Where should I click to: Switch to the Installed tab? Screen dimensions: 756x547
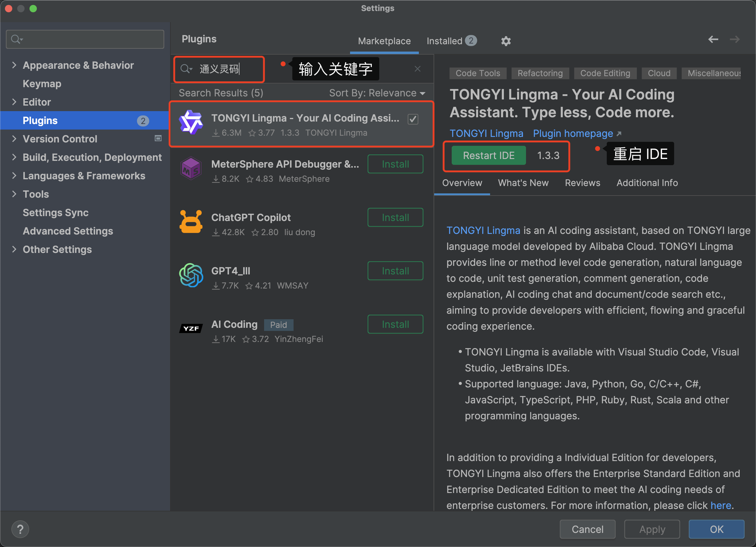point(452,41)
